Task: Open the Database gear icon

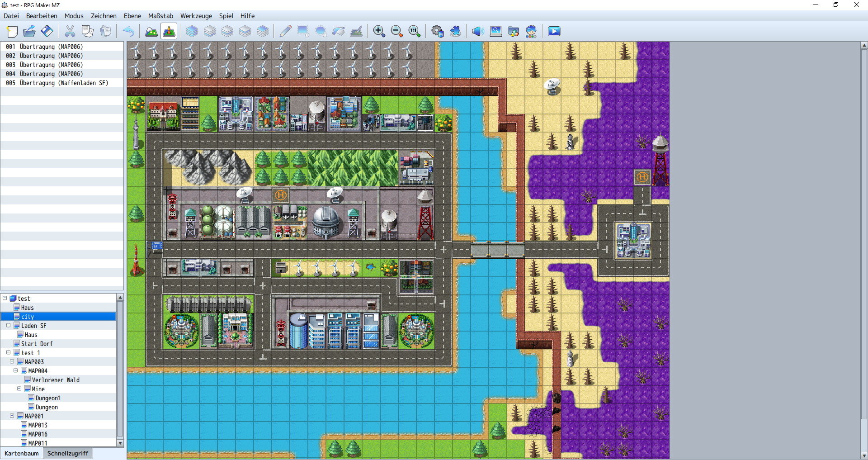Action: tap(437, 31)
